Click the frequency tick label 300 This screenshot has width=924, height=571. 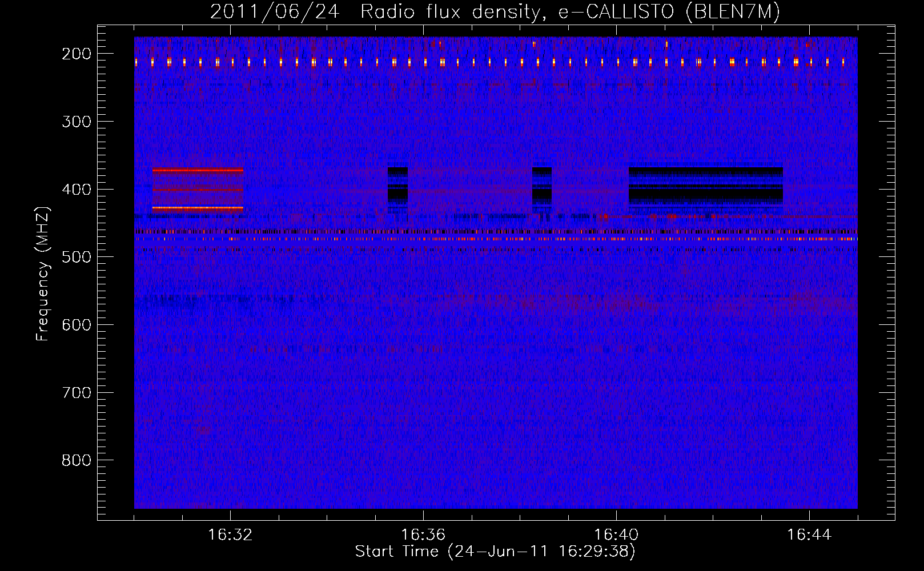(x=76, y=122)
